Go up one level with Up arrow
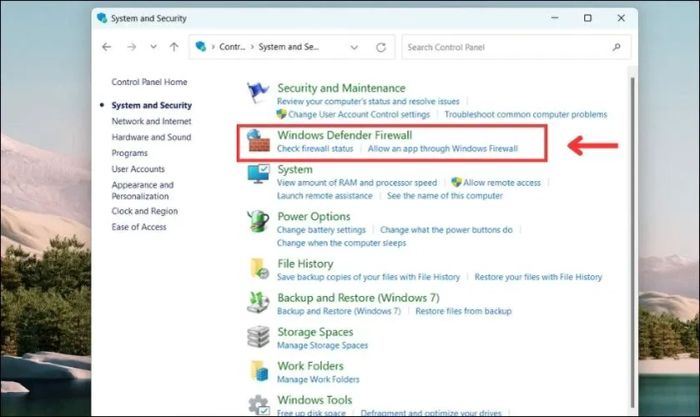Screen dimensions: 700x417 click(x=174, y=47)
